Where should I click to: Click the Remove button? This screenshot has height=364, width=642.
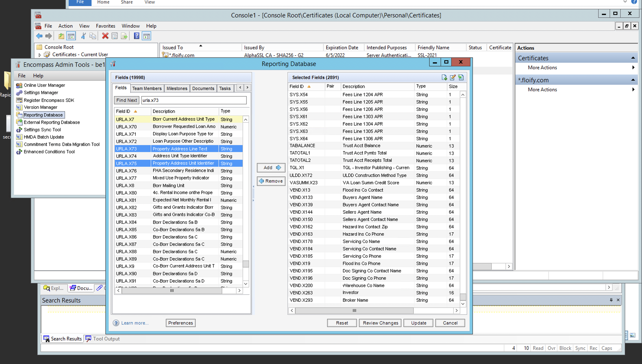(271, 181)
